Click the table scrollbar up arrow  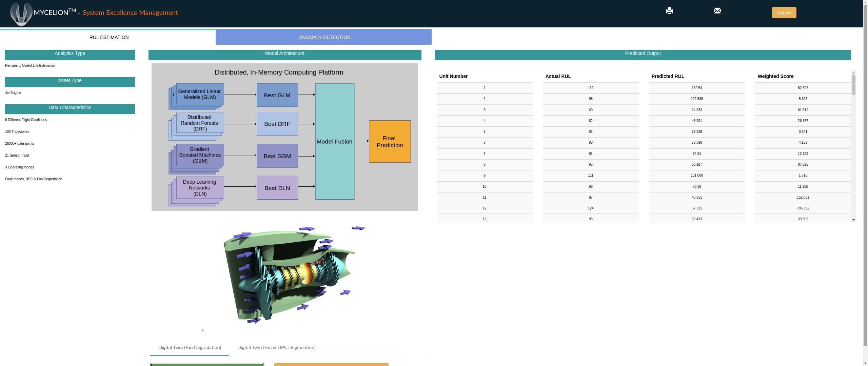[x=853, y=73]
